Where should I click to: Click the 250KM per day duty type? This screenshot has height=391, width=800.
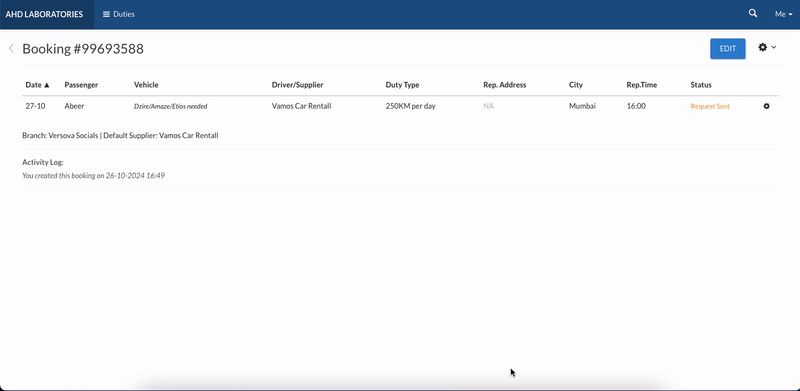[x=410, y=106]
